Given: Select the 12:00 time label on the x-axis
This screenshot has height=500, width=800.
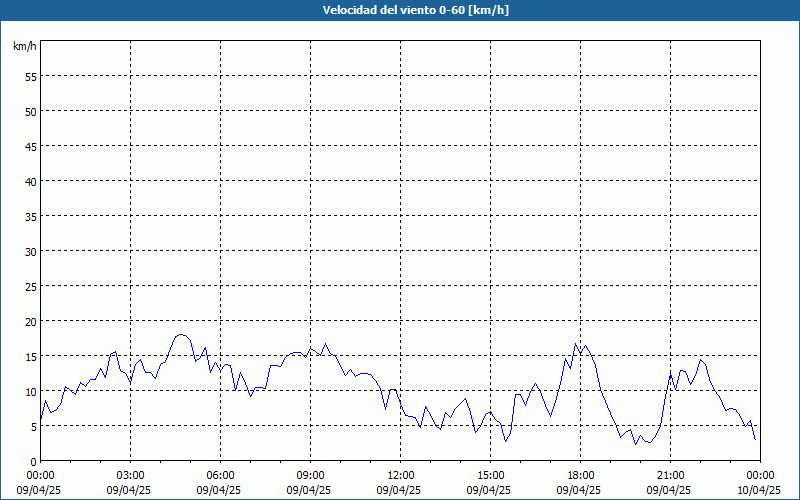Looking at the screenshot, I should pyautogui.click(x=401, y=475).
